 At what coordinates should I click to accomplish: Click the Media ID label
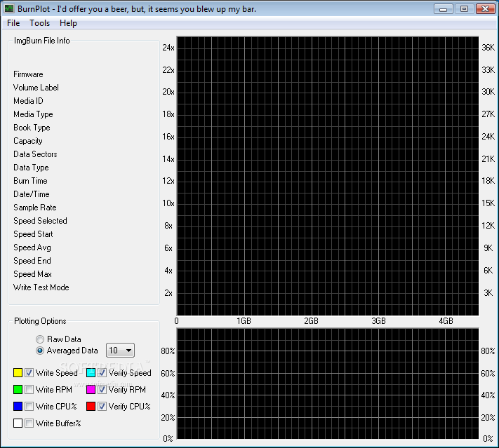click(x=28, y=101)
